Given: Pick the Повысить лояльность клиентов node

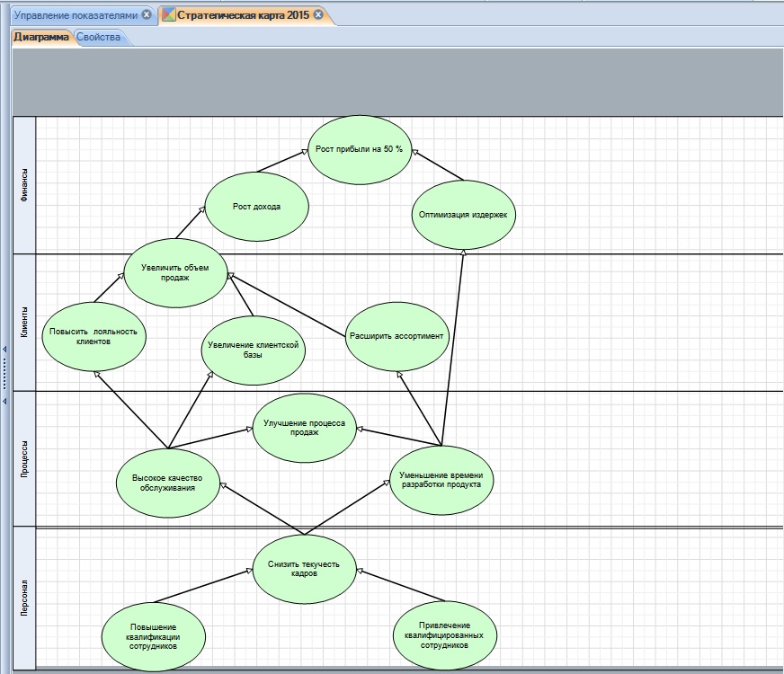Looking at the screenshot, I should [x=94, y=336].
